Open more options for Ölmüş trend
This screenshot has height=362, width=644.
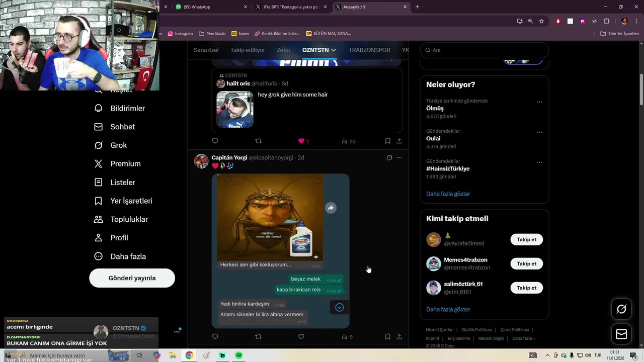point(539,102)
